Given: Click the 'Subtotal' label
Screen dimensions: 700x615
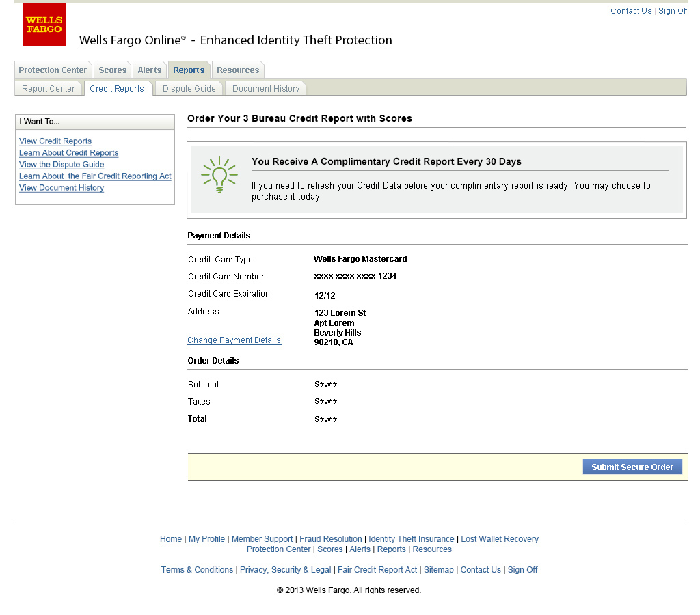Looking at the screenshot, I should pyautogui.click(x=203, y=384).
